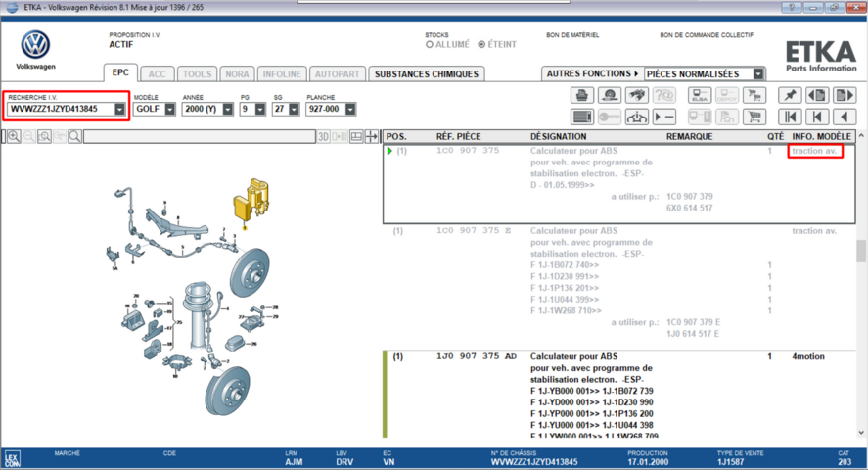Click the speedometer-and-pencil icon

(610, 95)
